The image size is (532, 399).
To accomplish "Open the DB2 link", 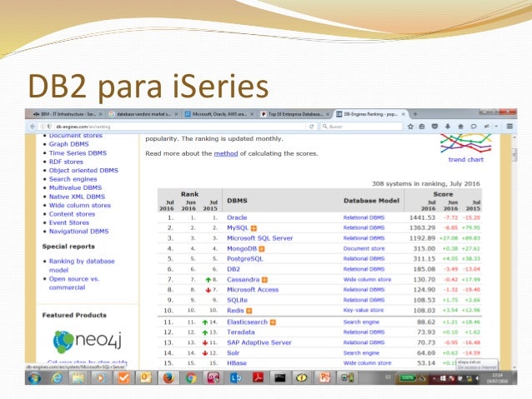I will click(233, 269).
